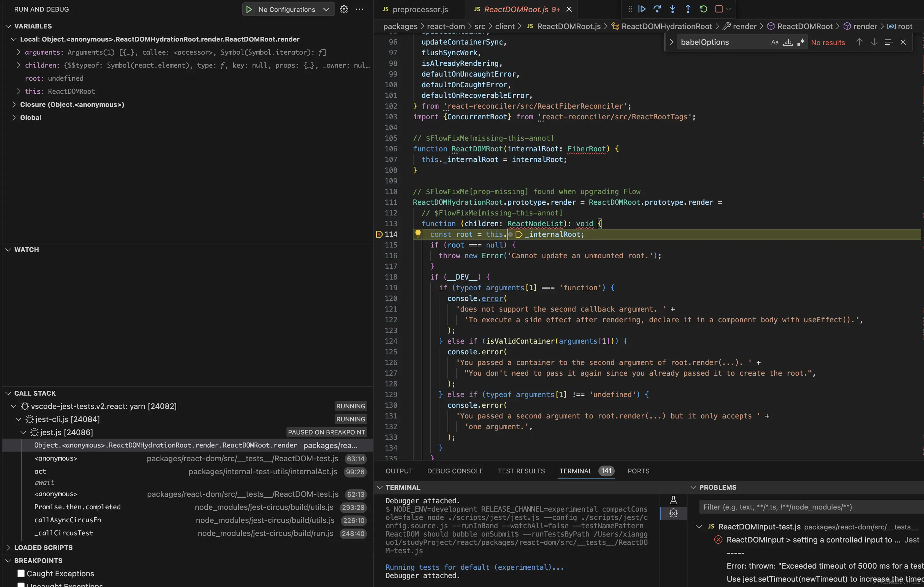Select the act call stack frame

coord(40,471)
